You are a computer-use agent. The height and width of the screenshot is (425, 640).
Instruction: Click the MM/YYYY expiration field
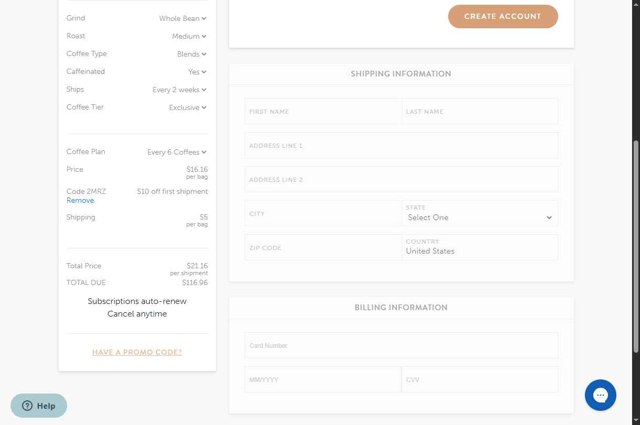click(323, 380)
